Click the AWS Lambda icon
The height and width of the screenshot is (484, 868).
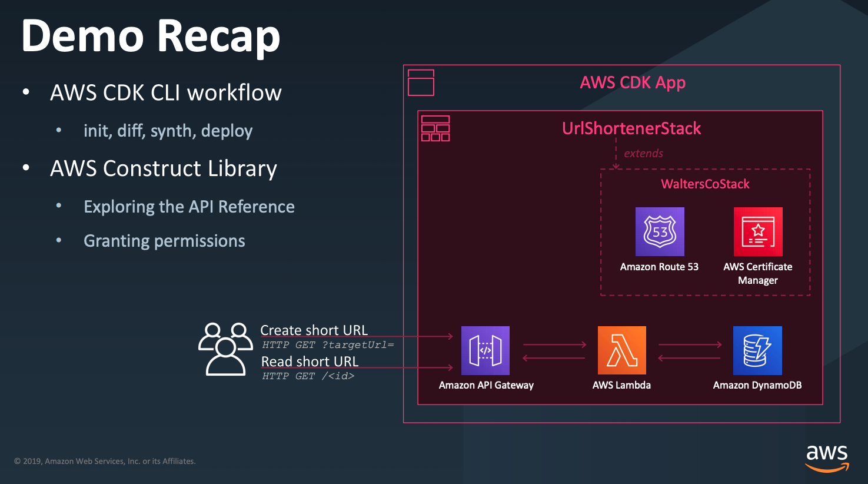pyautogui.click(x=621, y=350)
